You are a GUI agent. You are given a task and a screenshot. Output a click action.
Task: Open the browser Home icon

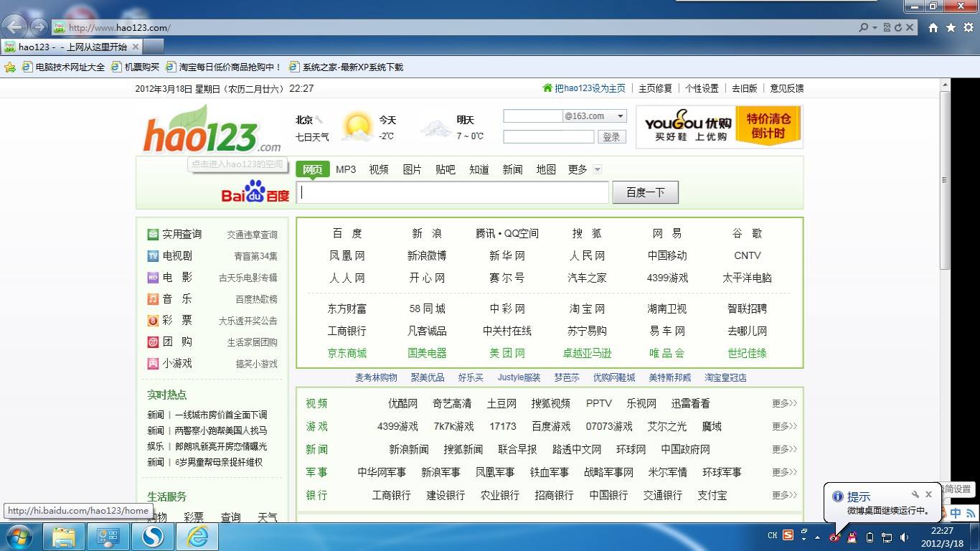[x=933, y=27]
